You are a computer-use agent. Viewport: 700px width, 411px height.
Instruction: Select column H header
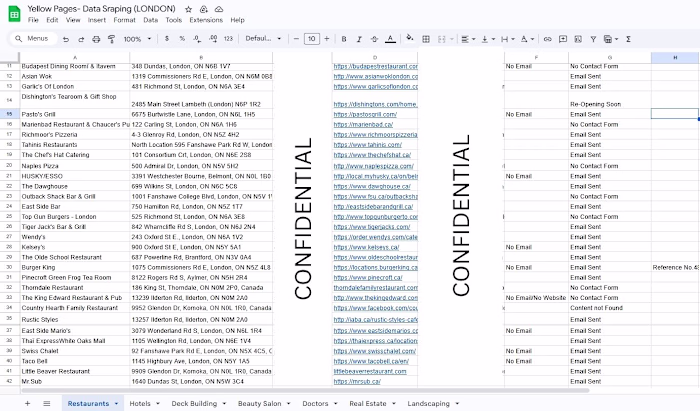click(x=675, y=57)
